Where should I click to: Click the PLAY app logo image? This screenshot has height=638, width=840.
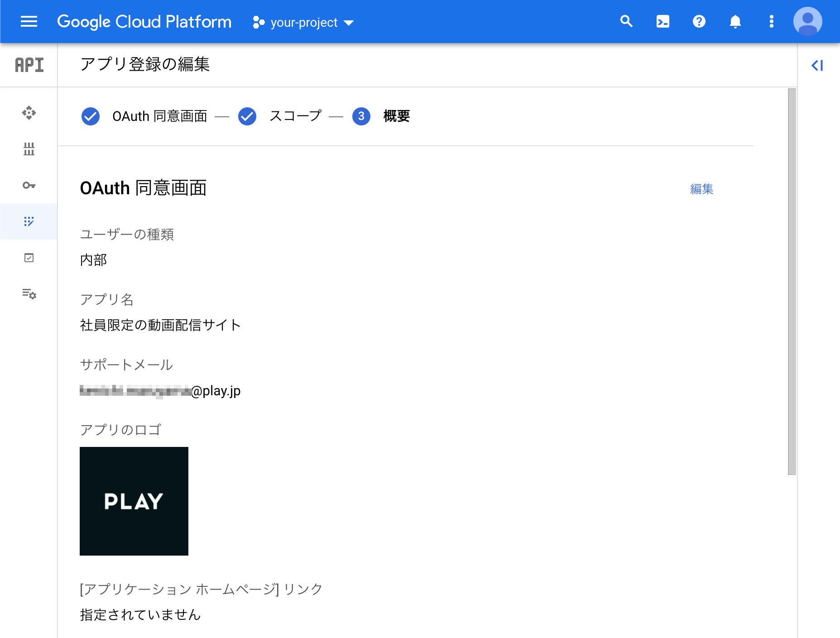pyautogui.click(x=134, y=501)
